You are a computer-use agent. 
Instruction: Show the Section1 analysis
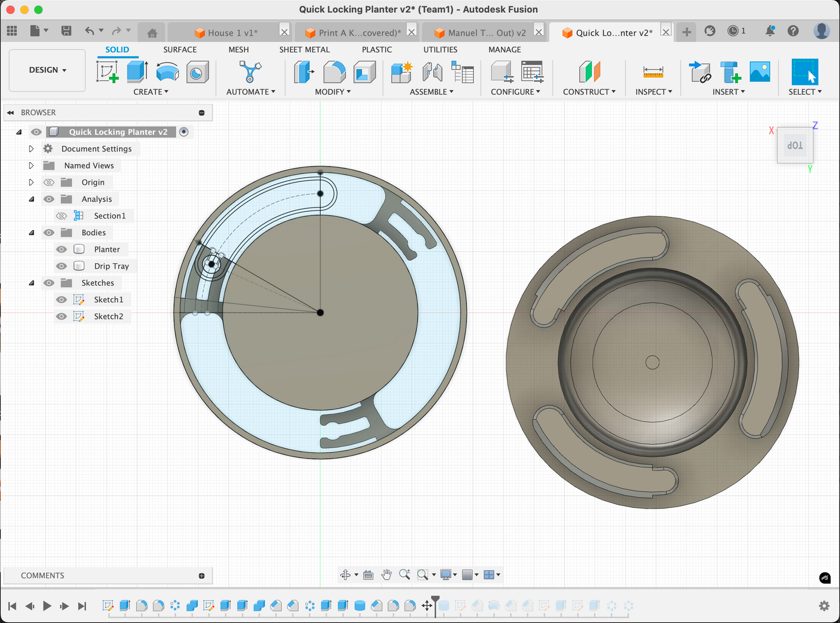[x=62, y=216]
